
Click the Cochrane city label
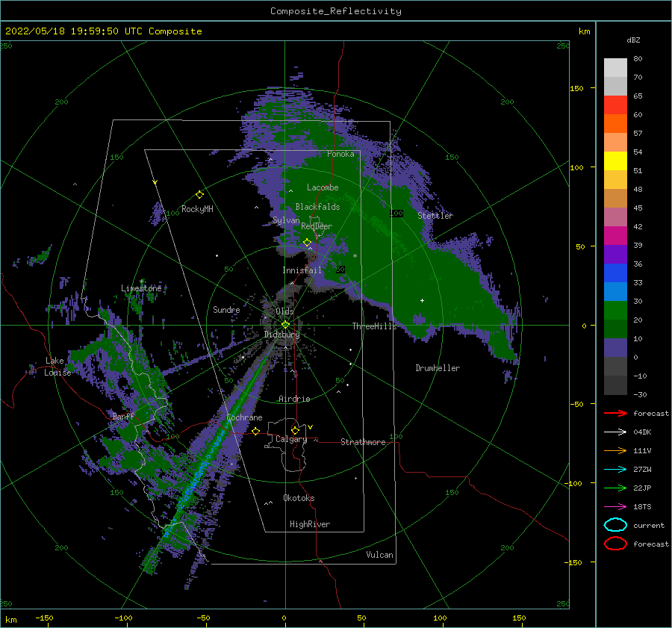(244, 417)
